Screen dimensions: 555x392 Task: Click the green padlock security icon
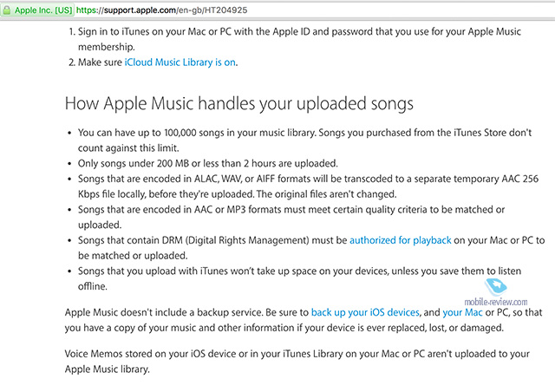[6, 10]
